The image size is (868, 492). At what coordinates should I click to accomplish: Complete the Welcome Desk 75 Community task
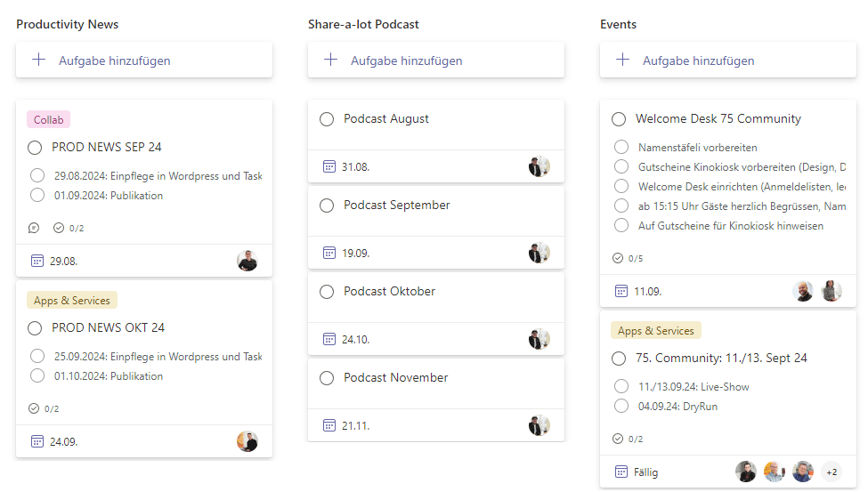619,119
